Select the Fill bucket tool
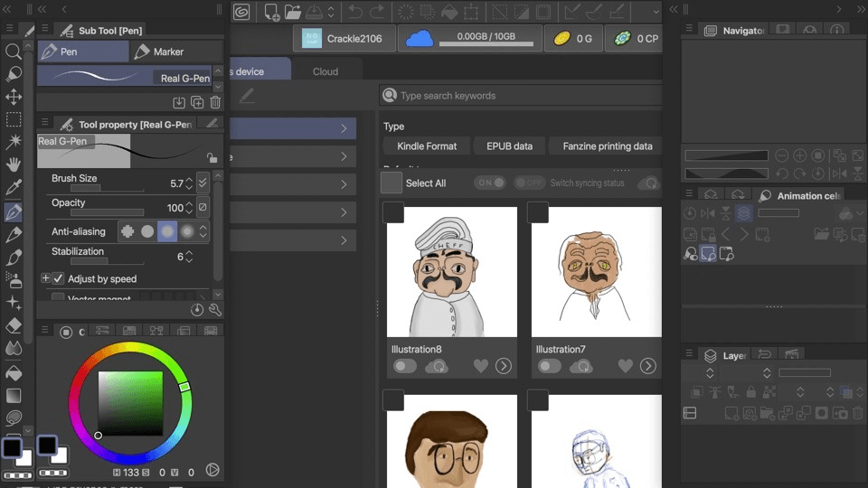 click(14, 373)
